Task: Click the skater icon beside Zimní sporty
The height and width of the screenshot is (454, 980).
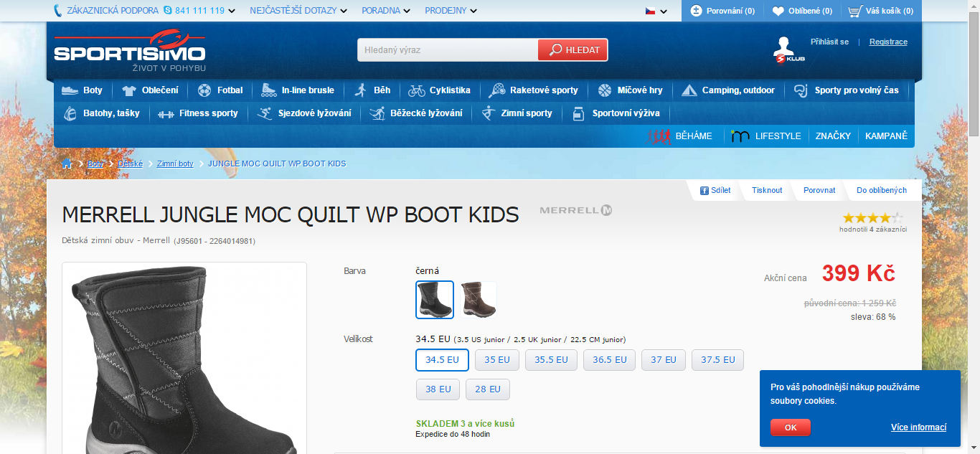Action: (489, 113)
